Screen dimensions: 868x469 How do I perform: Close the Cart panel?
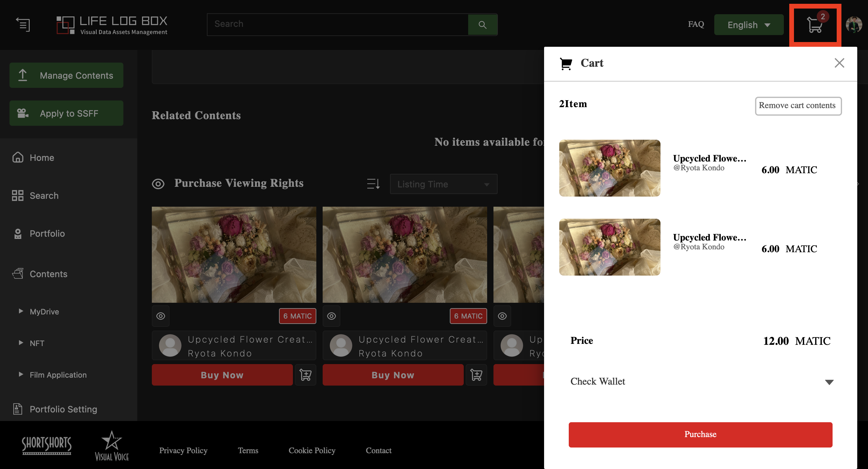coord(839,63)
